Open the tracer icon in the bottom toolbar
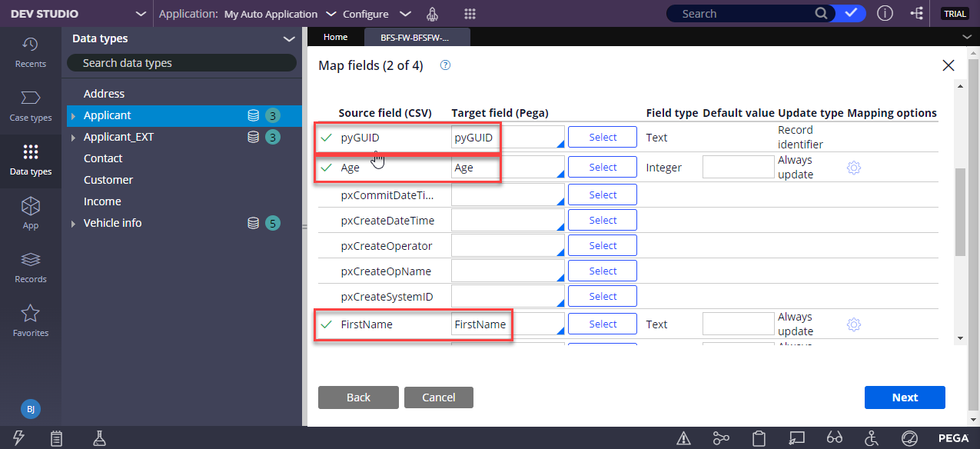The height and width of the screenshot is (449, 980). tap(721, 438)
